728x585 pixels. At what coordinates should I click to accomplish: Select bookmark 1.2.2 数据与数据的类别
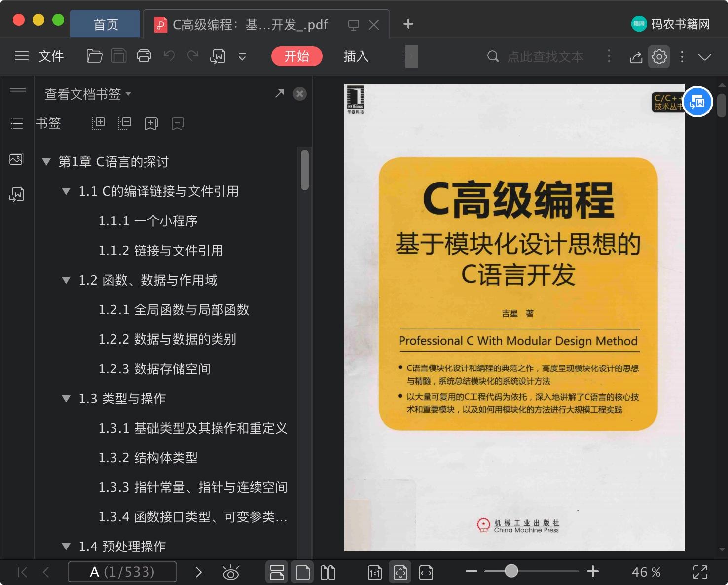pos(167,339)
